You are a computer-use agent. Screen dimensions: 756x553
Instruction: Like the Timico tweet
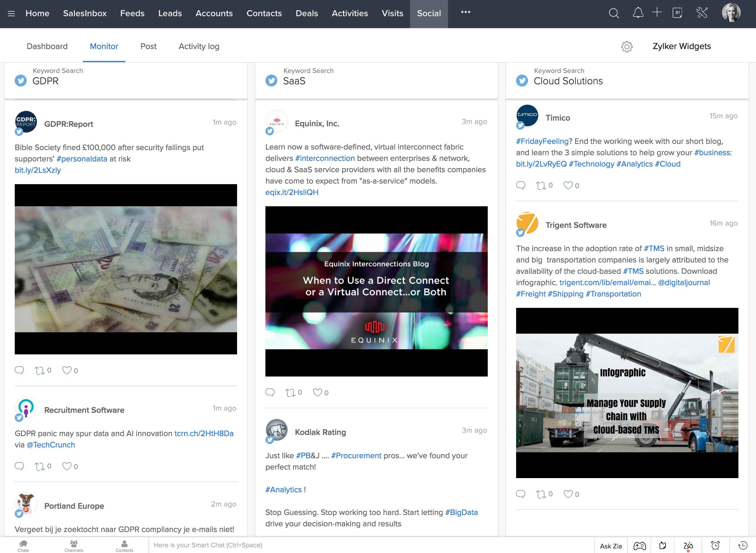click(x=568, y=185)
